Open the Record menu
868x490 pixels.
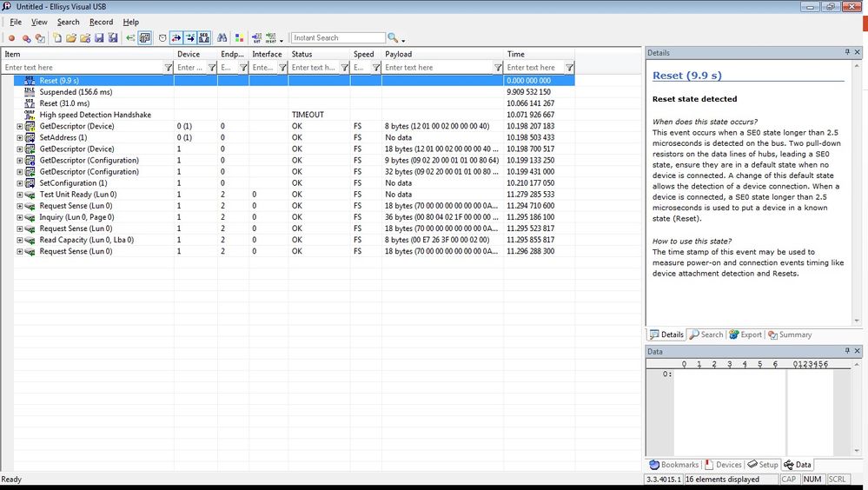pyautogui.click(x=101, y=22)
